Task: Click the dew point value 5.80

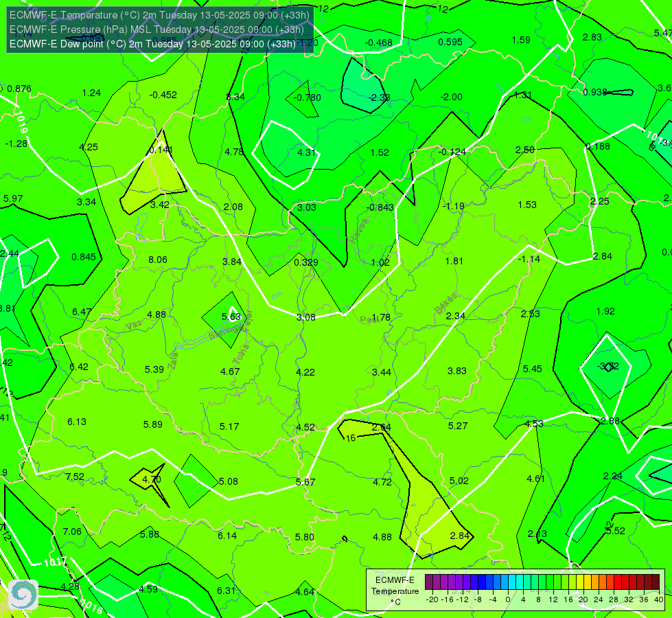Action: click(305, 537)
